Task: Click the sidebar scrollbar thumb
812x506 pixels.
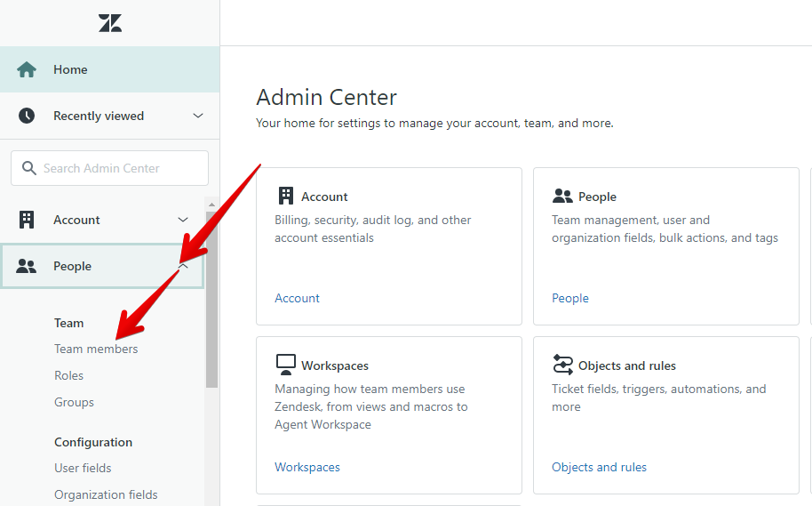Action: coord(211,299)
